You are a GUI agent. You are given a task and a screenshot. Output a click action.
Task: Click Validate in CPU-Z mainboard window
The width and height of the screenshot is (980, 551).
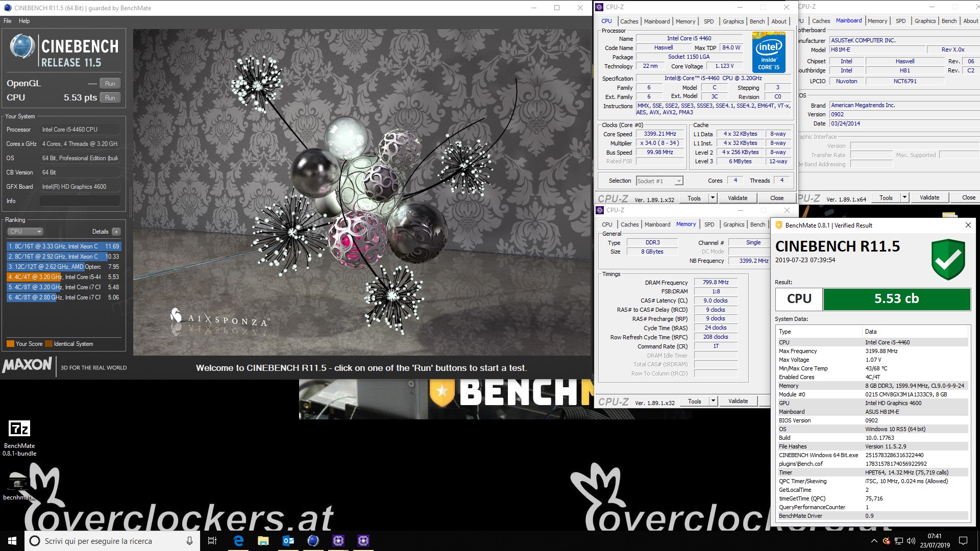(929, 197)
